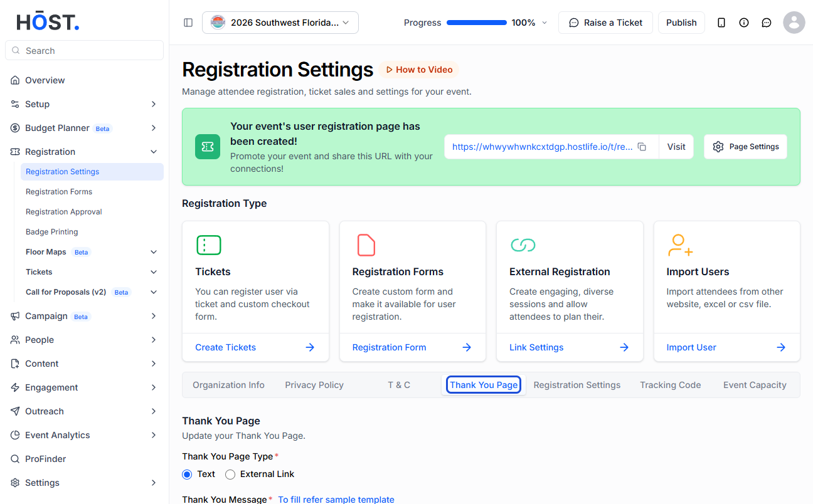Open Badge Printing in sidebar
The width and height of the screenshot is (813, 504).
[x=52, y=232]
